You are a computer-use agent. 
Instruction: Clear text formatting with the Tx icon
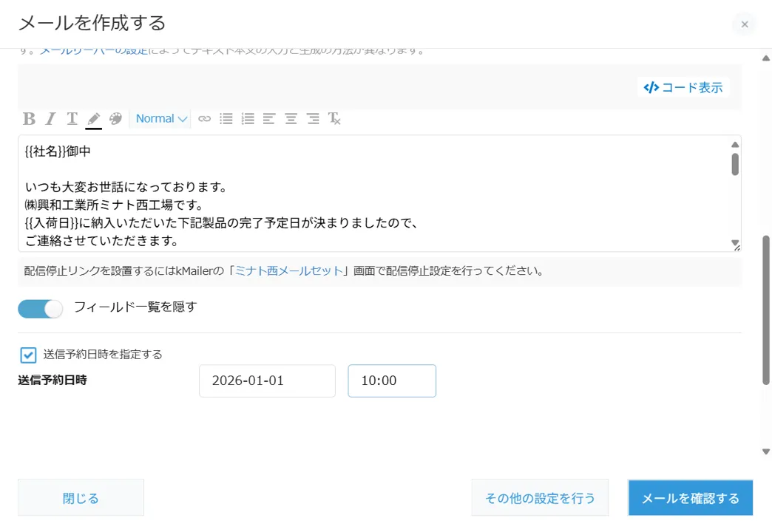(x=334, y=119)
